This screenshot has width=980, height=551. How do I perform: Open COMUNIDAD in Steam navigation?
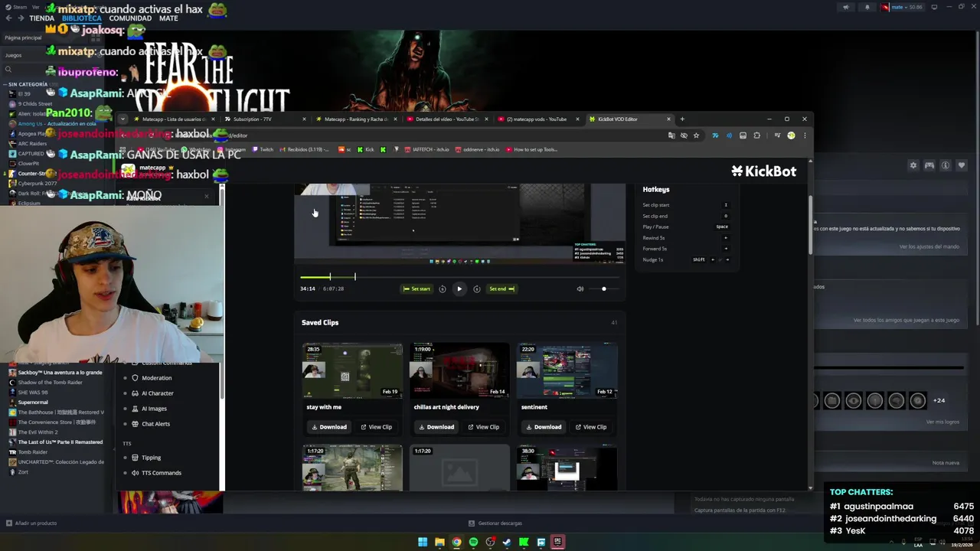130,18
